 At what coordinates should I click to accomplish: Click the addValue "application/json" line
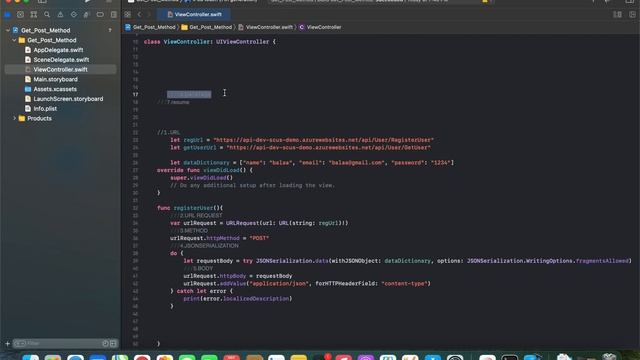(x=307, y=284)
